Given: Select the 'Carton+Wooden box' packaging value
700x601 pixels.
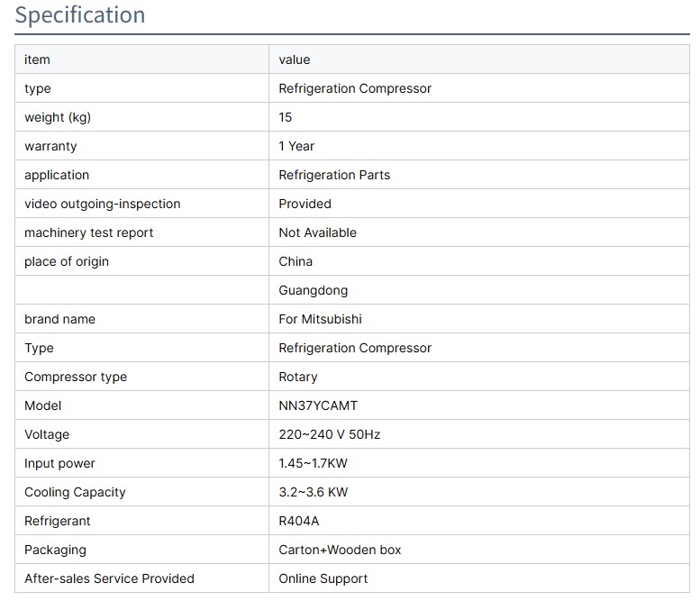Looking at the screenshot, I should coord(340,550).
